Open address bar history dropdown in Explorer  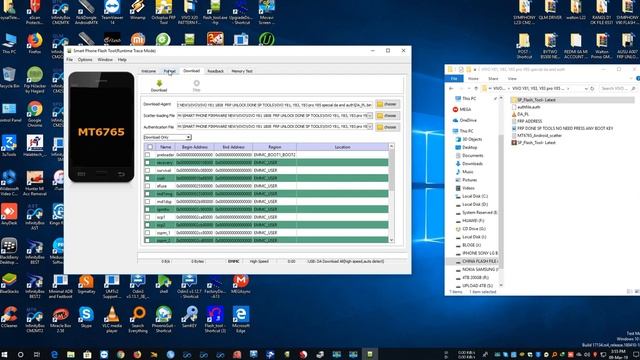pyautogui.click(x=586, y=89)
